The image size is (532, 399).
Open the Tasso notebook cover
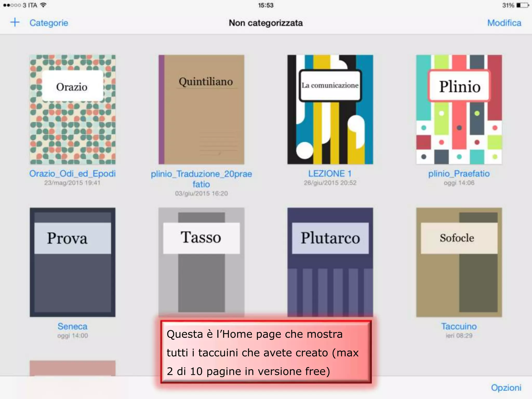pos(201,262)
